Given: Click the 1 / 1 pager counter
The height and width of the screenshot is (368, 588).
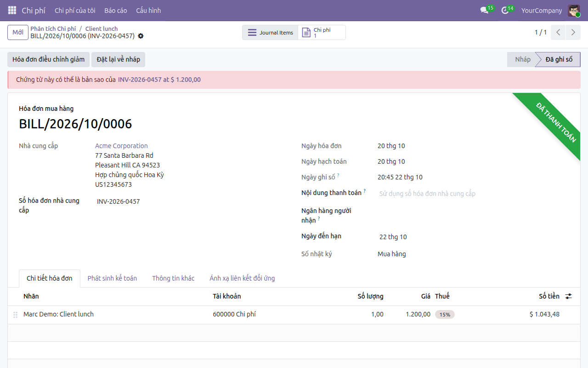Looking at the screenshot, I should pyautogui.click(x=541, y=32).
